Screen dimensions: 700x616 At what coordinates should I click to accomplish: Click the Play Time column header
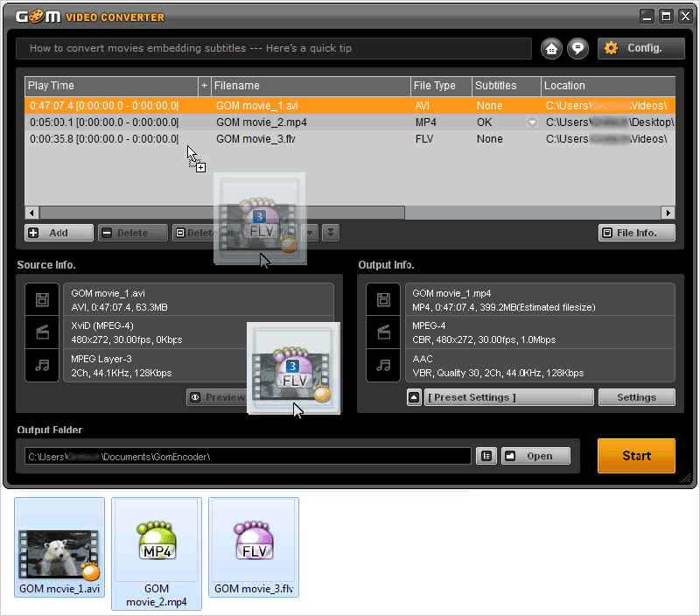coord(111,86)
